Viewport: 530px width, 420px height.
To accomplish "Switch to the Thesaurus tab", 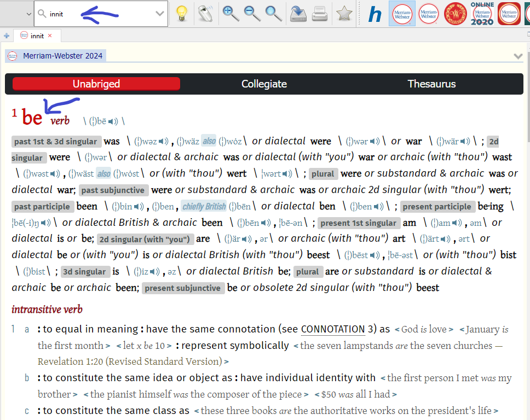I will point(431,84).
